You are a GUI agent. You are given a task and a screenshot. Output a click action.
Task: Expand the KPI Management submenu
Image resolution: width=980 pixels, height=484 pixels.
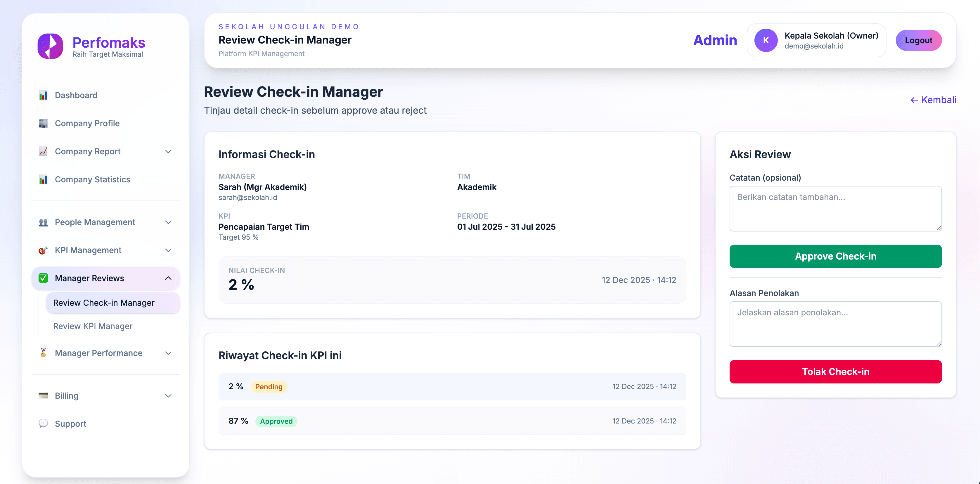click(168, 250)
